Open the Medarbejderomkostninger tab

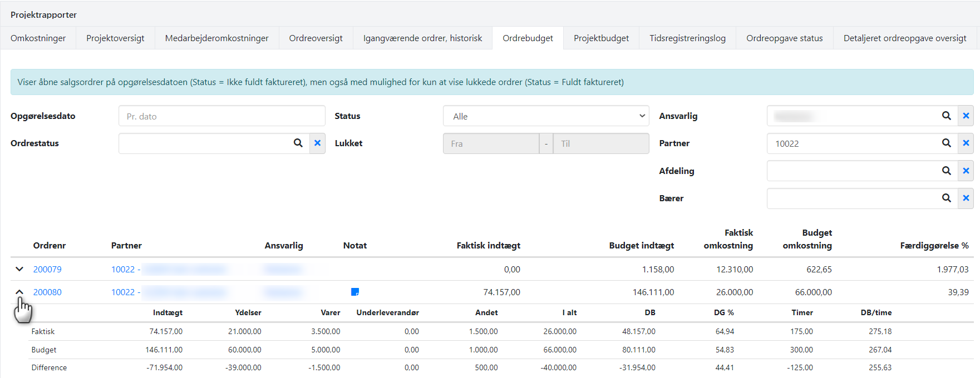pos(217,38)
